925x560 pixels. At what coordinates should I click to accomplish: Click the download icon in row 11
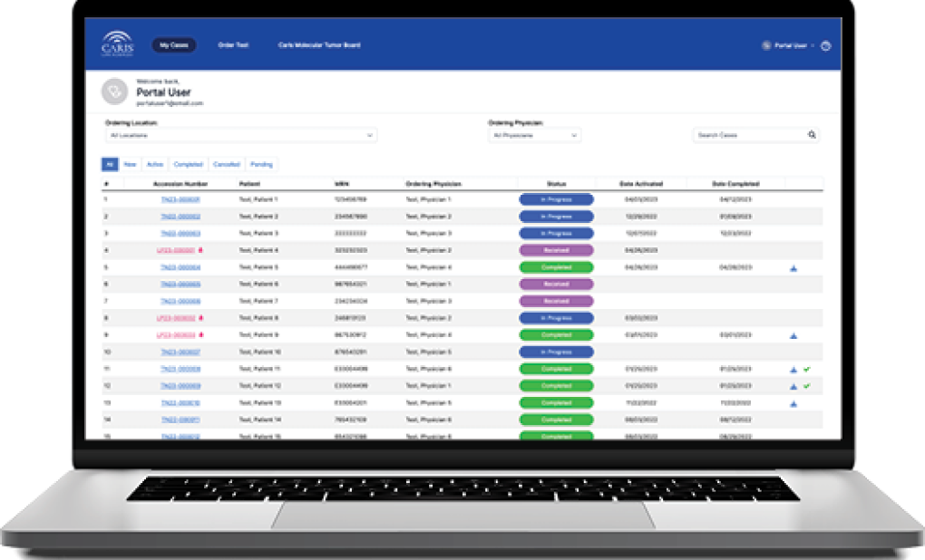click(794, 370)
